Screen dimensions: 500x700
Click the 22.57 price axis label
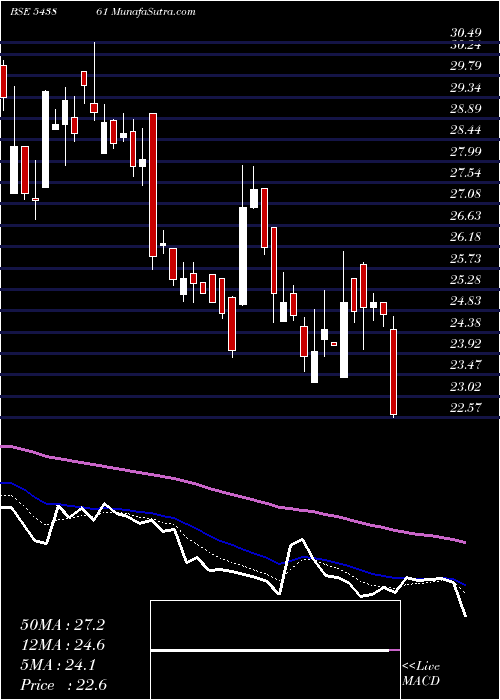point(466,408)
